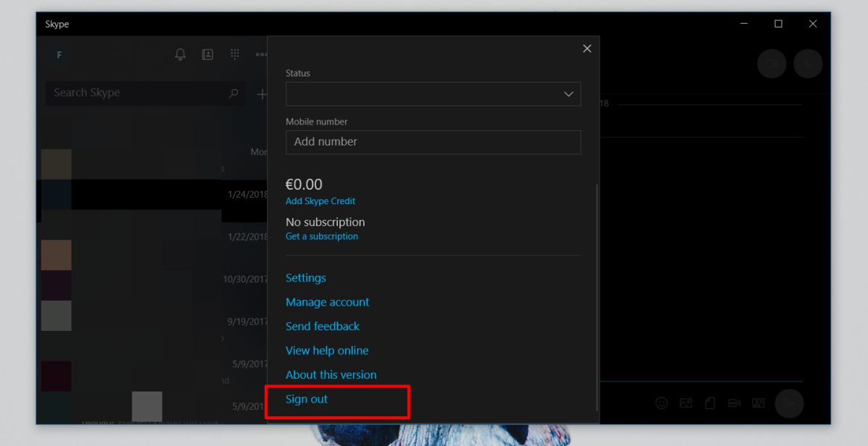The height and width of the screenshot is (446, 868).
Task: Click the add image icon in chat bar
Action: [686, 403]
